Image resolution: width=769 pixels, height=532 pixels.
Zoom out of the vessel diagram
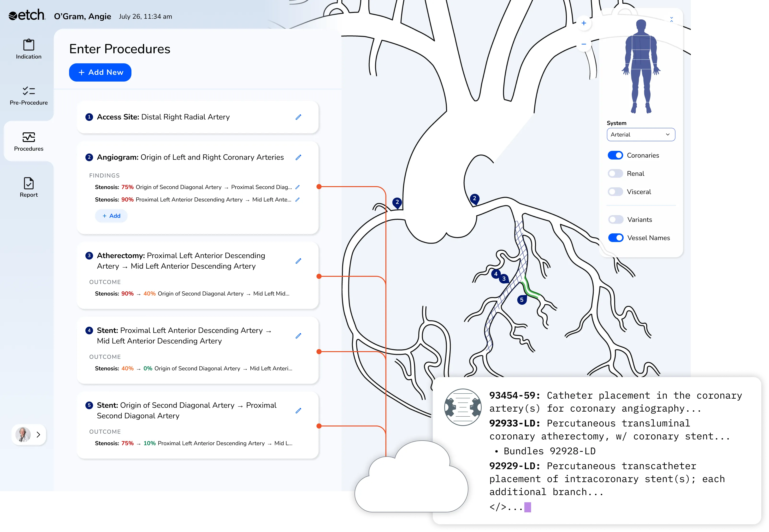(584, 44)
